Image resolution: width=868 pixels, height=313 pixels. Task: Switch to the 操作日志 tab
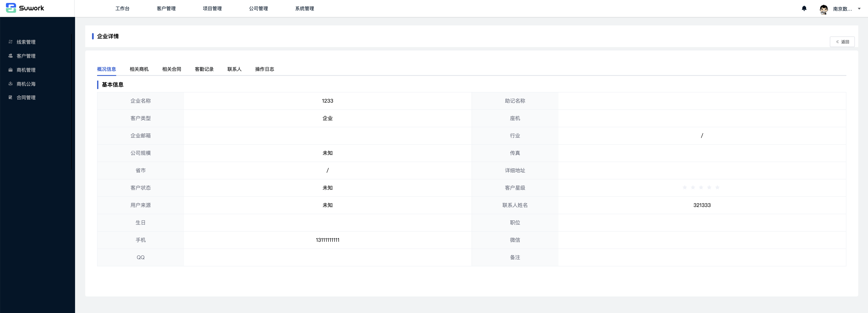pyautogui.click(x=265, y=69)
